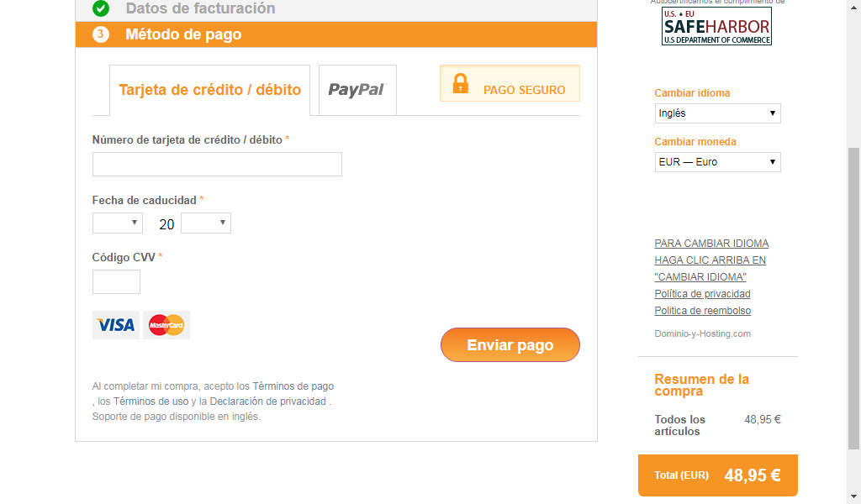Click the Código CVV input field
Image resolution: width=861 pixels, height=504 pixels.
click(x=116, y=282)
